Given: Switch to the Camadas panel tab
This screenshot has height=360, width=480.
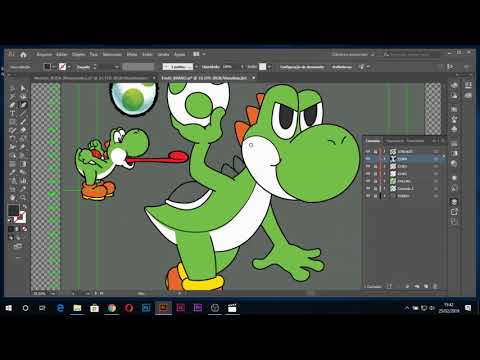Looking at the screenshot, I should pyautogui.click(x=372, y=141).
